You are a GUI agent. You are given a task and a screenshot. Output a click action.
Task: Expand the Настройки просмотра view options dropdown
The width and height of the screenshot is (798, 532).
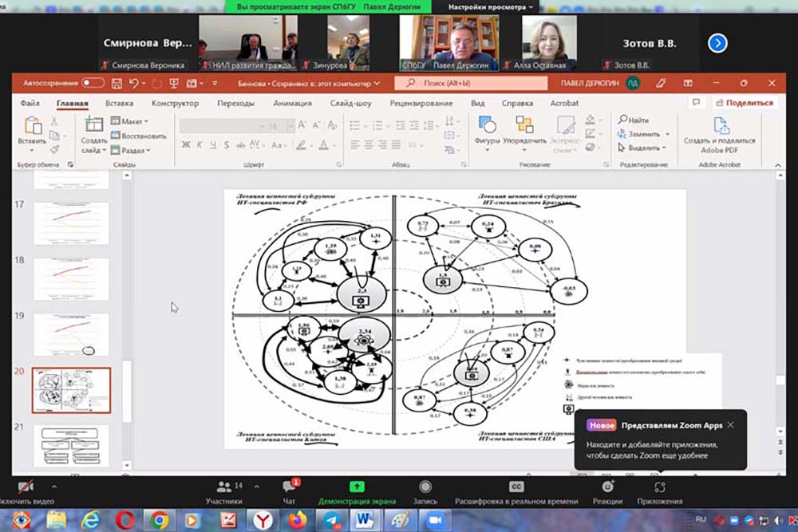(x=487, y=6)
